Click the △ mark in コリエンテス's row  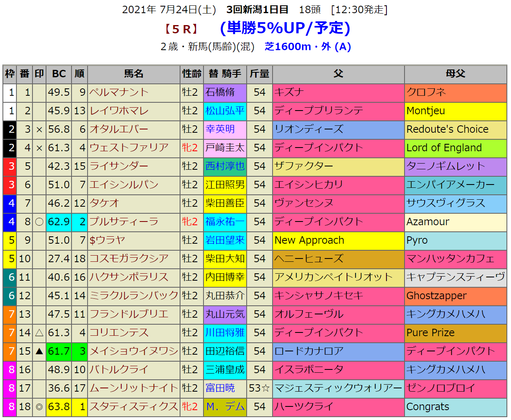[x=39, y=333]
